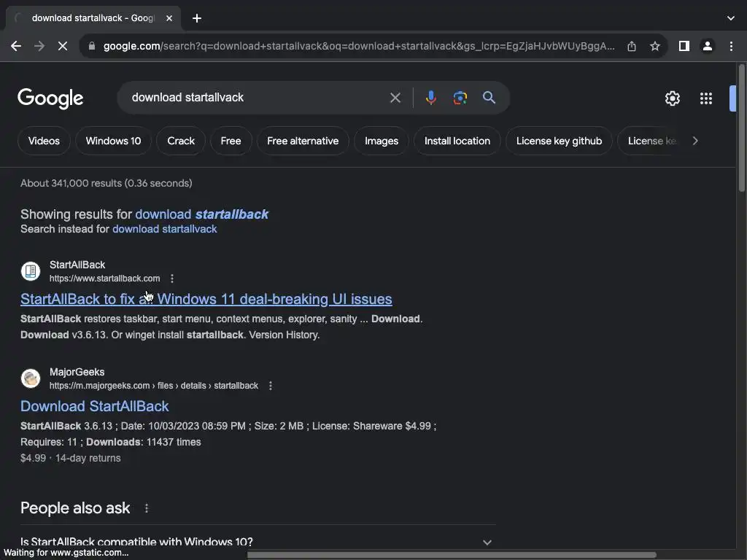
Task: Close the download startallvack tab
Action: point(169,18)
